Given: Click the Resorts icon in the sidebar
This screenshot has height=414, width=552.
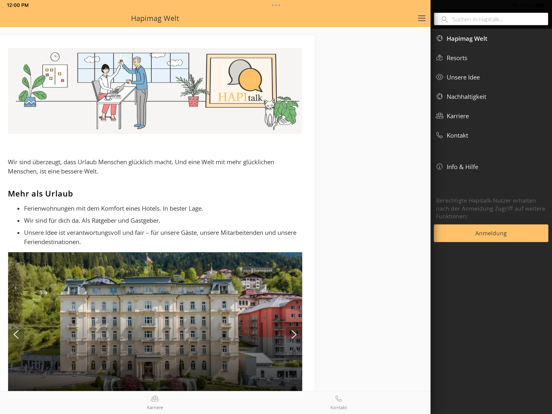Looking at the screenshot, I should click(439, 58).
